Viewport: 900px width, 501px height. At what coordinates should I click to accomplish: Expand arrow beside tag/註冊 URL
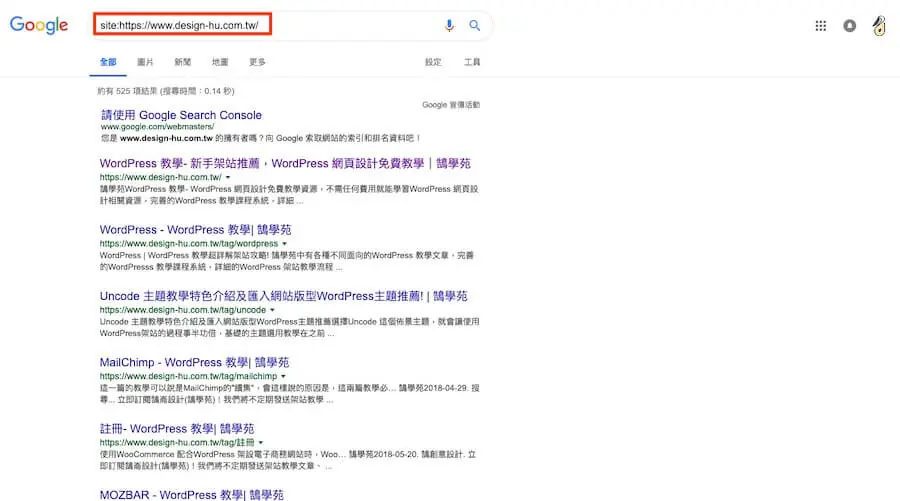[261, 442]
